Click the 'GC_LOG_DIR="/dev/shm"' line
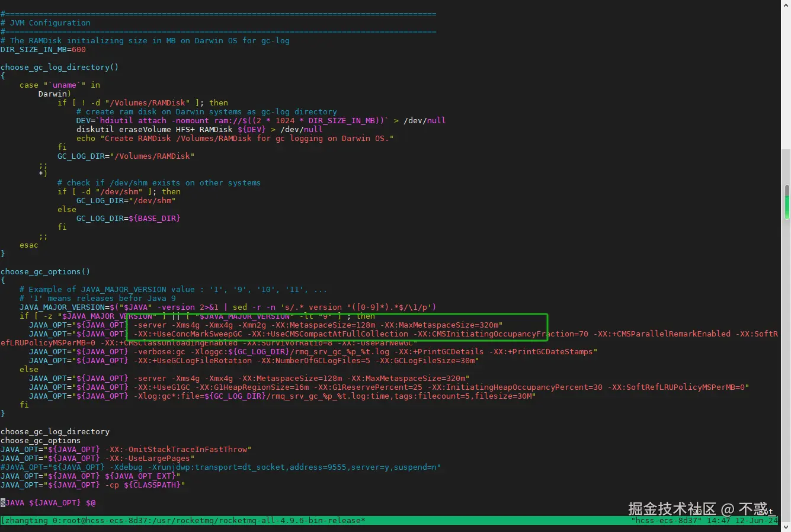This screenshot has width=791, height=532. [126, 200]
